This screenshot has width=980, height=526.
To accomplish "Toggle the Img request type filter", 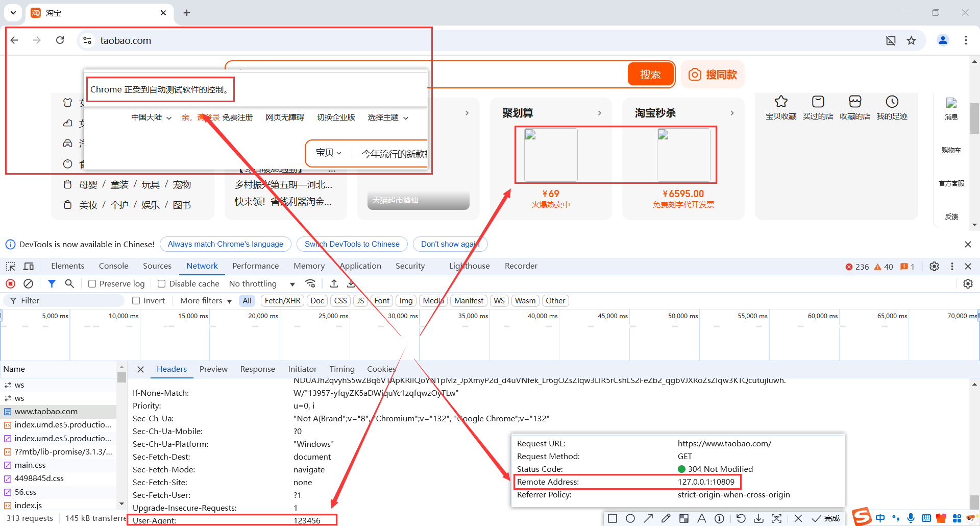I will [x=406, y=301].
